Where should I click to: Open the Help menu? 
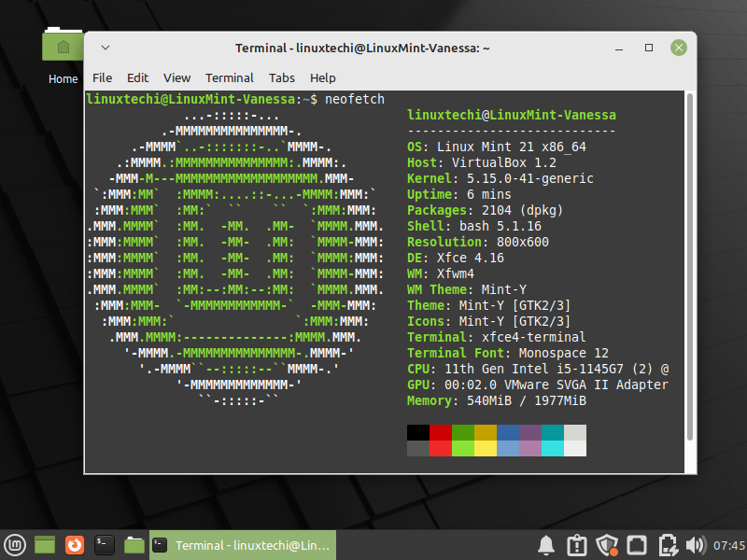[x=322, y=77]
